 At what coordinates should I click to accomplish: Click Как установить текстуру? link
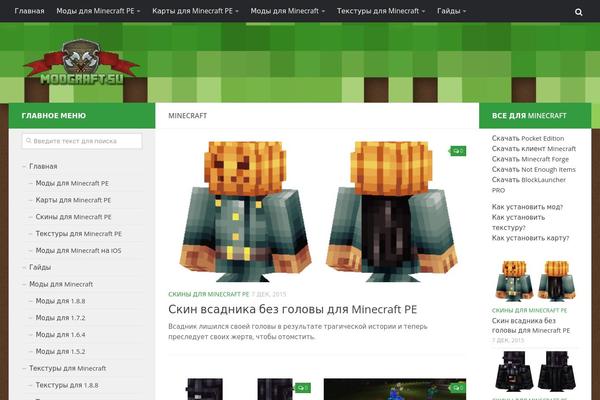click(518, 222)
